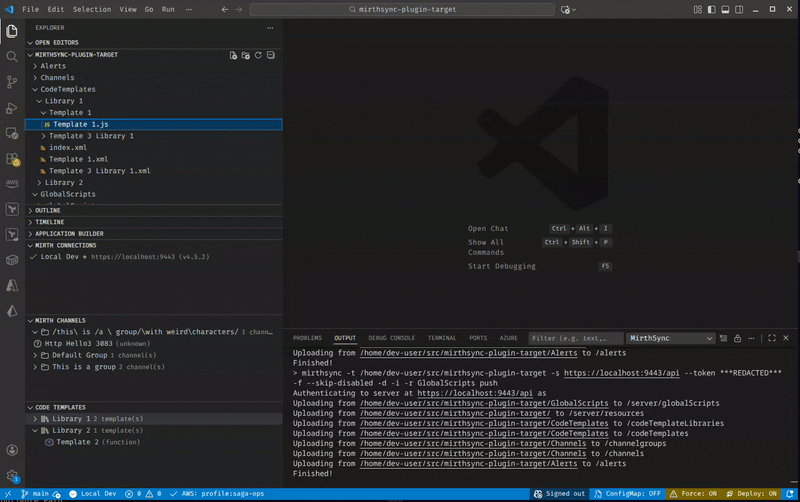Open errors and warnings count in status bar
The width and height of the screenshot is (800, 502).
143,493
